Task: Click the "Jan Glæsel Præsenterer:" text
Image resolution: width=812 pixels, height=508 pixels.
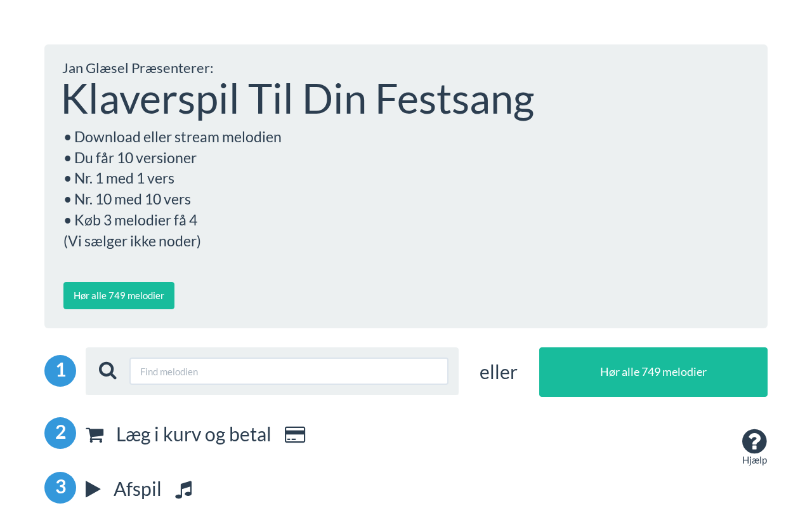Action: [138, 68]
